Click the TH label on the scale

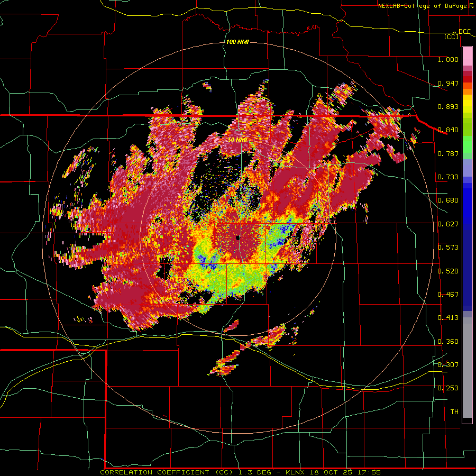click(454, 412)
